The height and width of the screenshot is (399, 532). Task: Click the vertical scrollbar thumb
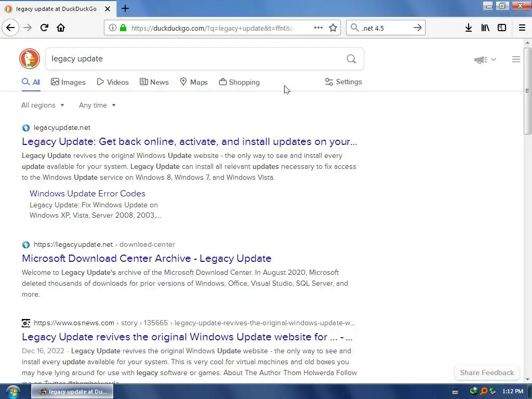tap(527, 91)
